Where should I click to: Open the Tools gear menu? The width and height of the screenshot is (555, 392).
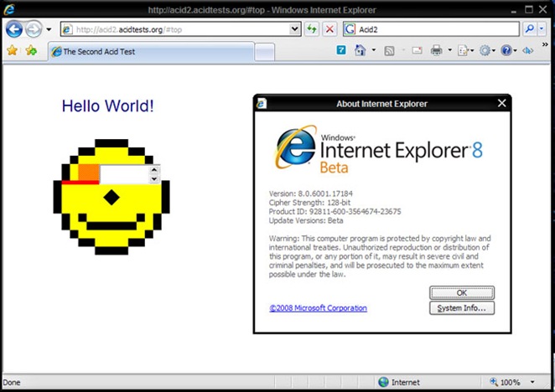pyautogui.click(x=487, y=50)
